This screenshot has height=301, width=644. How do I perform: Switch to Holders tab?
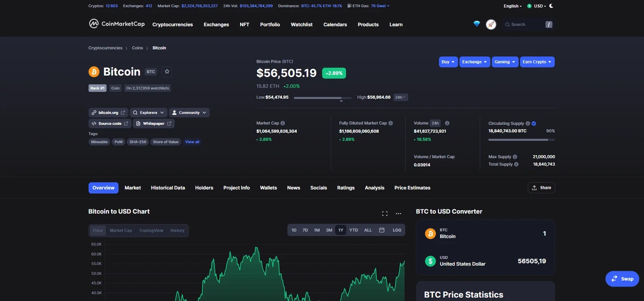[204, 188]
